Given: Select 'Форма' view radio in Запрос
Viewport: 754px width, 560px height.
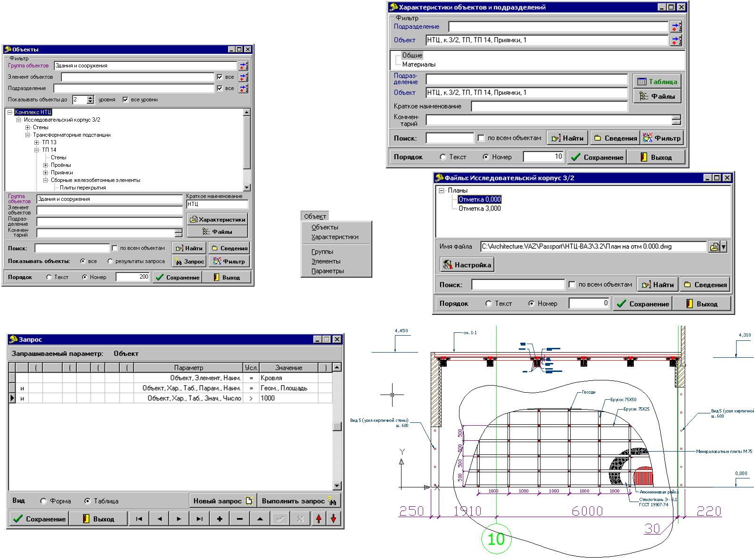Looking at the screenshot, I should (x=43, y=501).
